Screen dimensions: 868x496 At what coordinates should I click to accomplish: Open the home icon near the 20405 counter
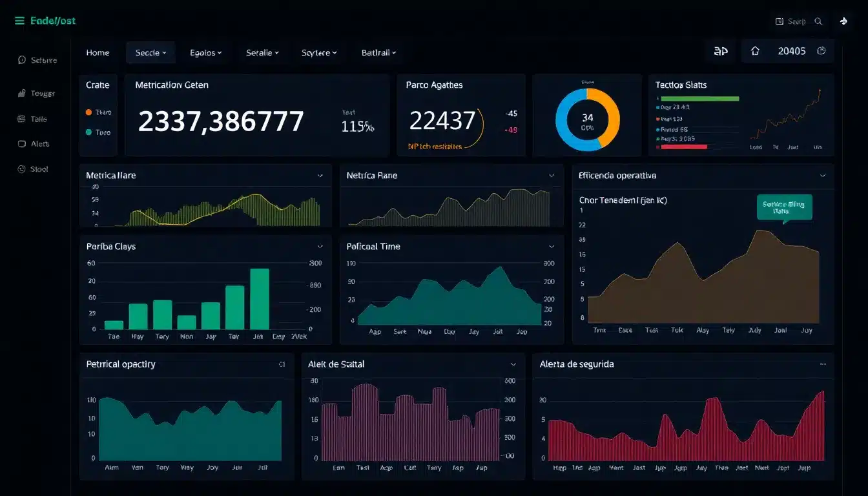(x=755, y=50)
